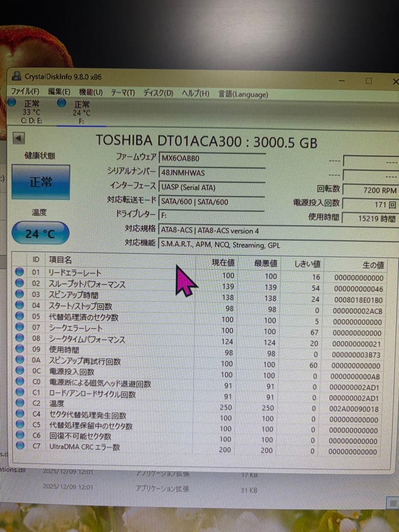Click the CrystalDiskInfo title bar icon
The width and height of the screenshot is (399, 532).
pos(16,76)
